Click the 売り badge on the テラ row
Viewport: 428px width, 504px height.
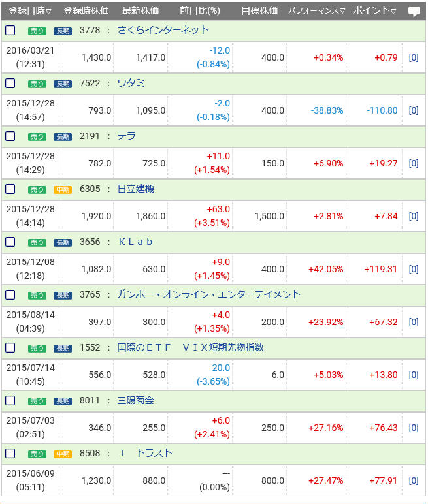(x=37, y=136)
